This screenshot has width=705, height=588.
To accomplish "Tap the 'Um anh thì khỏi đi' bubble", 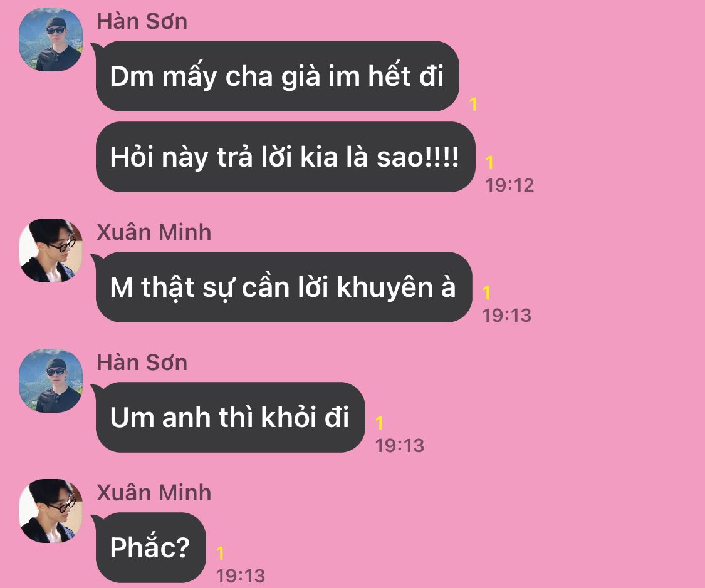I will pyautogui.click(x=230, y=417).
